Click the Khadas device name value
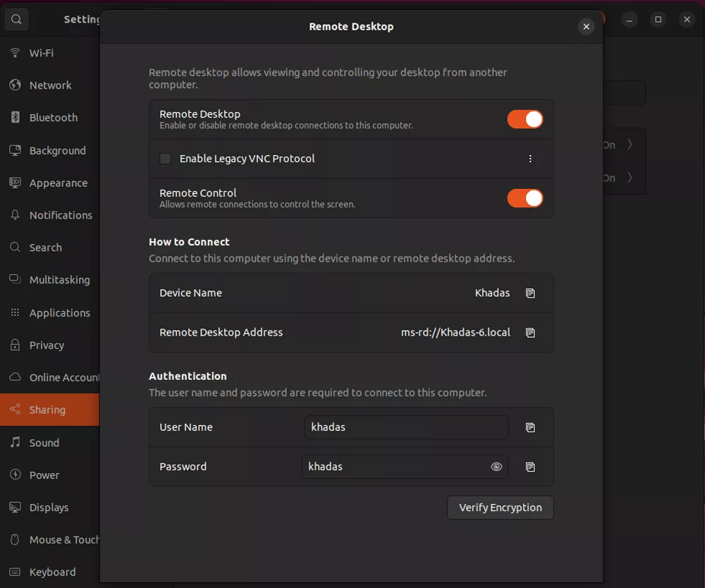The image size is (705, 588). pyautogui.click(x=492, y=293)
